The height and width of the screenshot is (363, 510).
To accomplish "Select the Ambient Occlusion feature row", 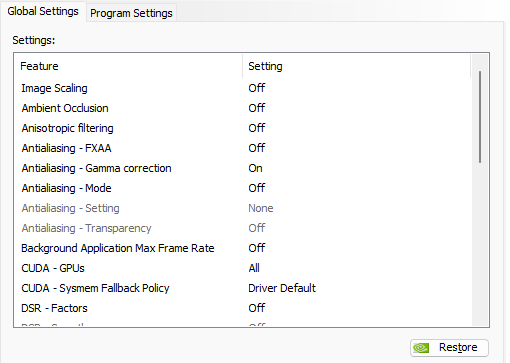I will click(x=243, y=108).
